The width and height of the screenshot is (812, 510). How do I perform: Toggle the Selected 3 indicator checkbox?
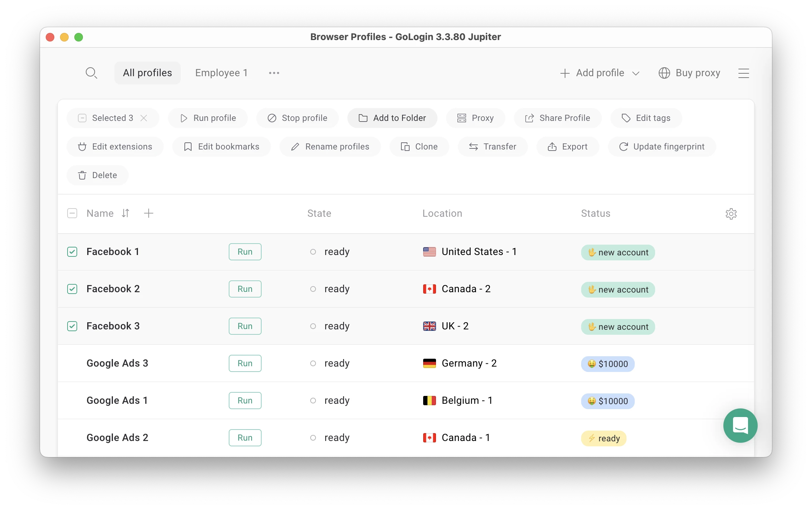tap(82, 118)
